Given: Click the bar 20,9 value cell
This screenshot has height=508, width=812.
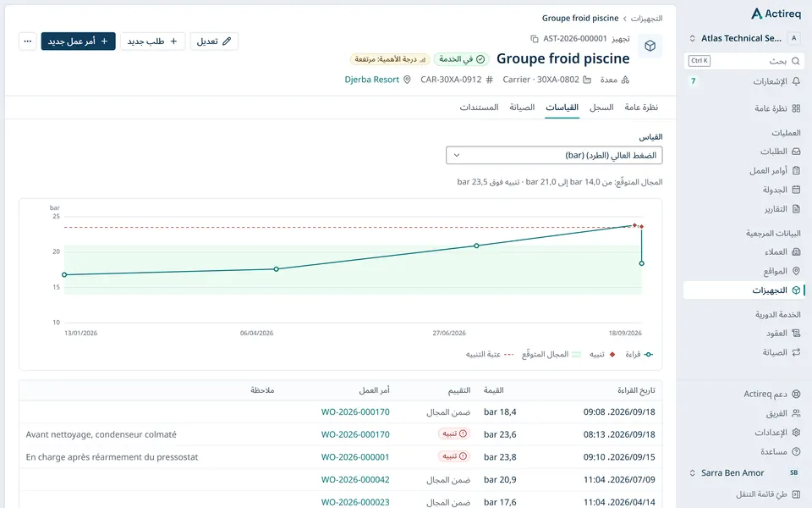Looking at the screenshot, I should coord(500,480).
